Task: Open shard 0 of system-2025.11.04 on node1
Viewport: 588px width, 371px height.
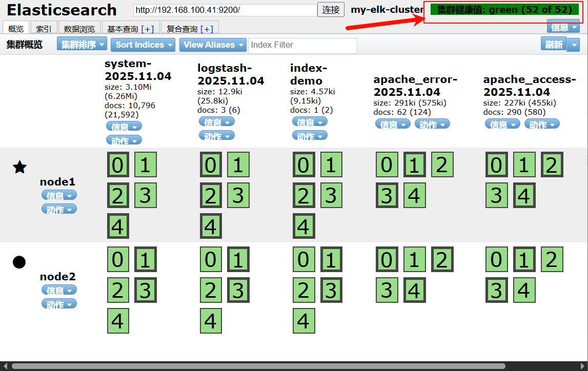Action: coord(118,164)
